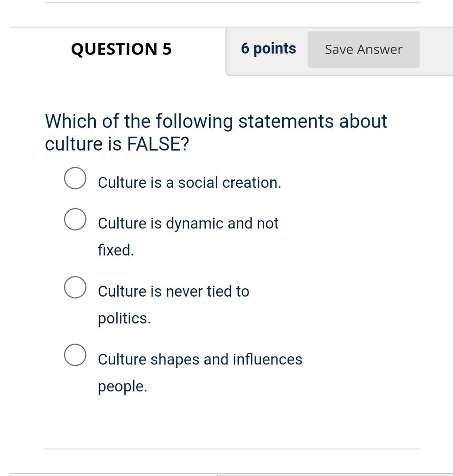Viewport: 453px width, 476px height.
Task: Click the "Culture shapes and influences people." text
Action: [x=200, y=373]
